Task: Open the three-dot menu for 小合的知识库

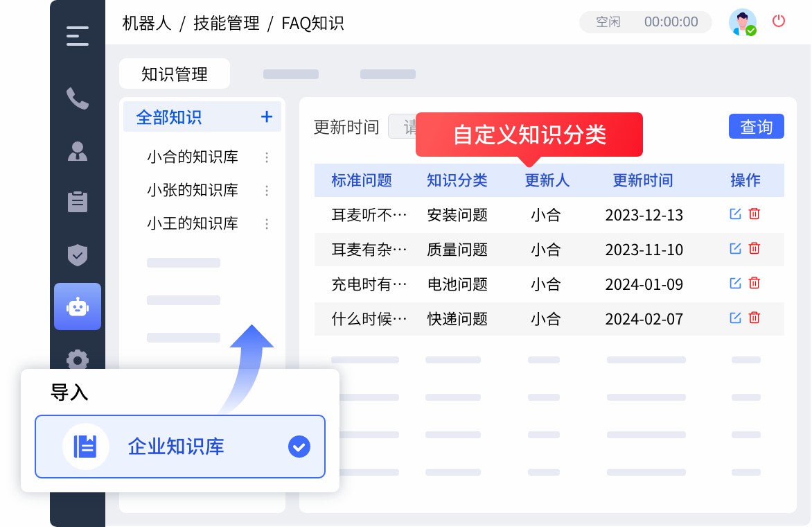Action: pyautogui.click(x=267, y=157)
